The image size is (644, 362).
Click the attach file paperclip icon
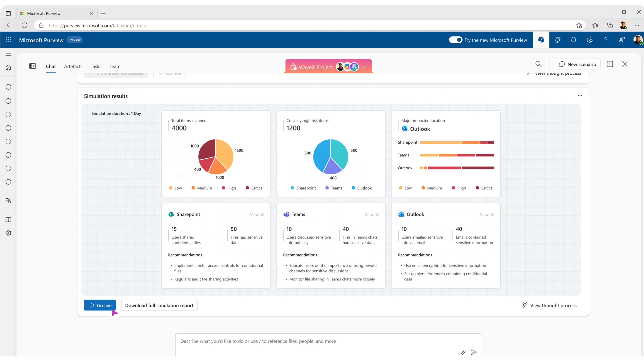click(463, 352)
